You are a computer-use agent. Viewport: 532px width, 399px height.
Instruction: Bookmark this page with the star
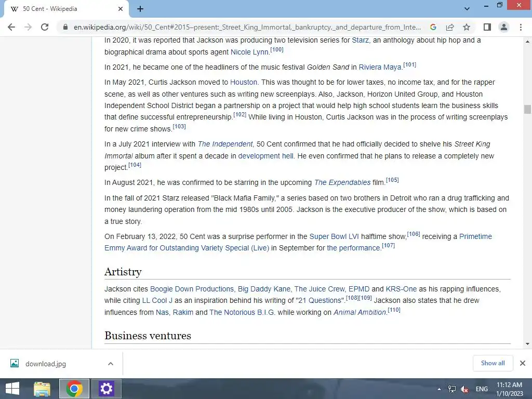coord(467,27)
